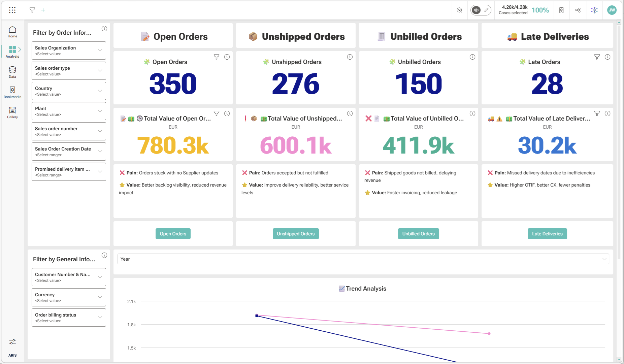Click info icon on Total Value of Unshipped card
The height and width of the screenshot is (364, 624).
[x=350, y=113]
